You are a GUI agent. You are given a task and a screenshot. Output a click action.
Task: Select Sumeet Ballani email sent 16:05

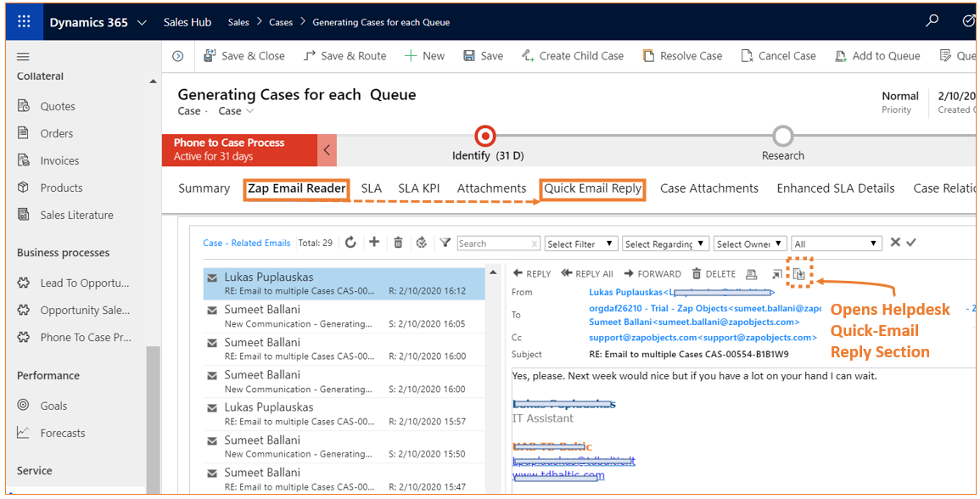(x=344, y=317)
